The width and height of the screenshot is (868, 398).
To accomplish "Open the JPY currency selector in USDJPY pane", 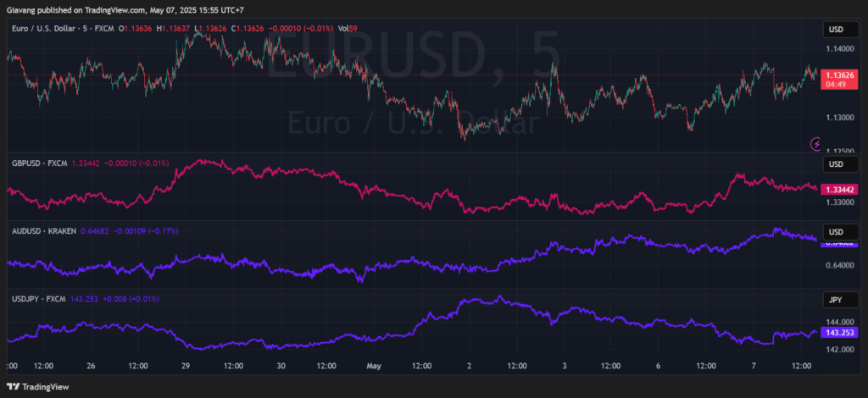I will pyautogui.click(x=835, y=301).
